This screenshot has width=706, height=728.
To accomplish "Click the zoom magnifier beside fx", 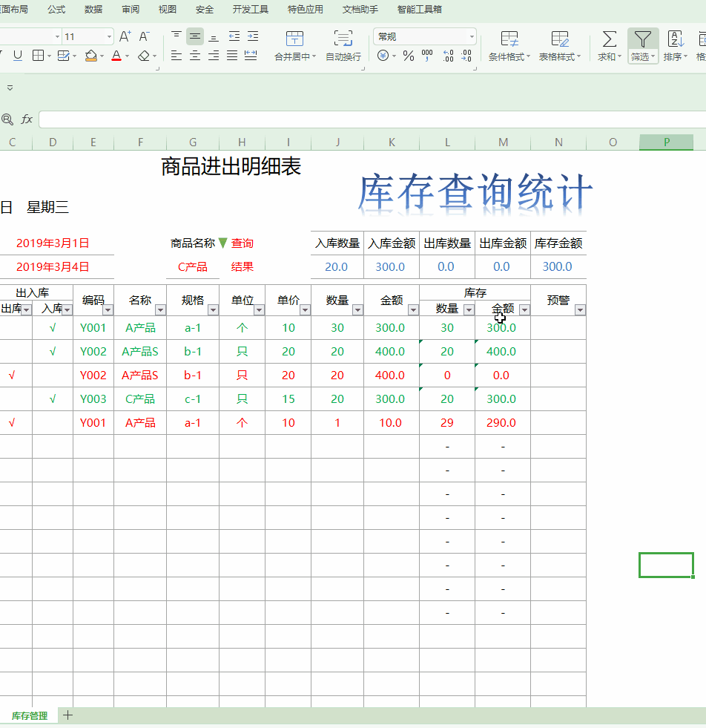I will coord(7,119).
